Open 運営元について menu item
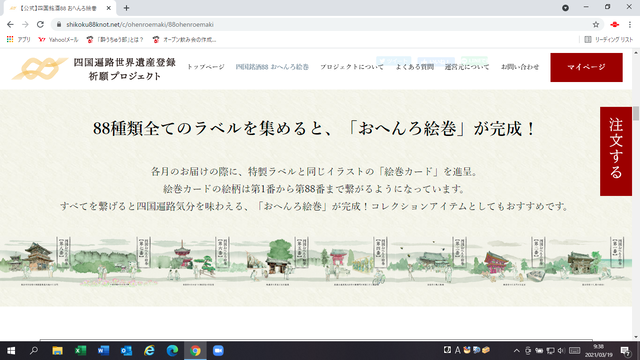This screenshot has width=640, height=360. pyautogui.click(x=467, y=67)
